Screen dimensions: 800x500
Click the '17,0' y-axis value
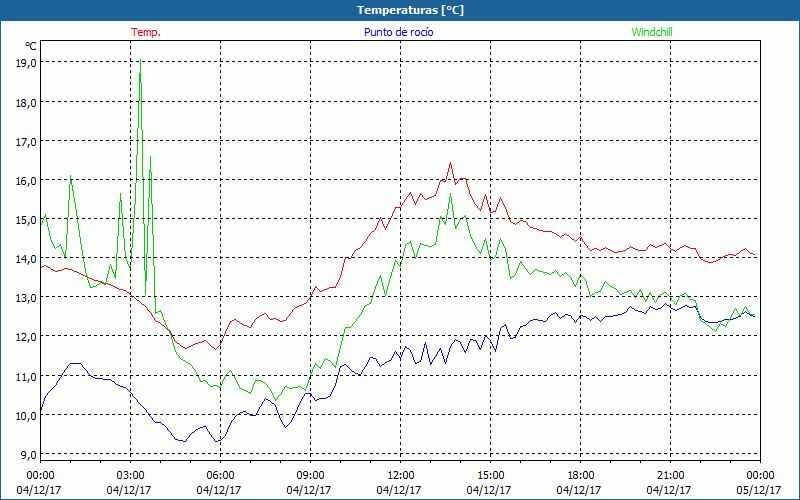26,142
